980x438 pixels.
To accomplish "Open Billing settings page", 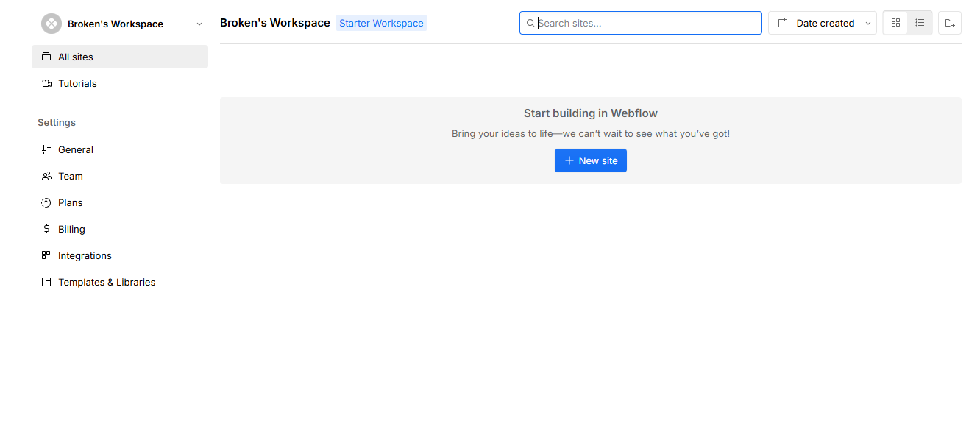I will tap(120, 229).
